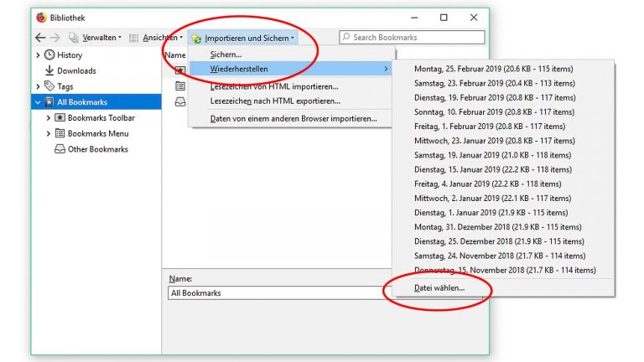This screenshot has width=644, height=362.
Task: Click the Bookmarks Toolbar star icon
Action: tap(60, 118)
